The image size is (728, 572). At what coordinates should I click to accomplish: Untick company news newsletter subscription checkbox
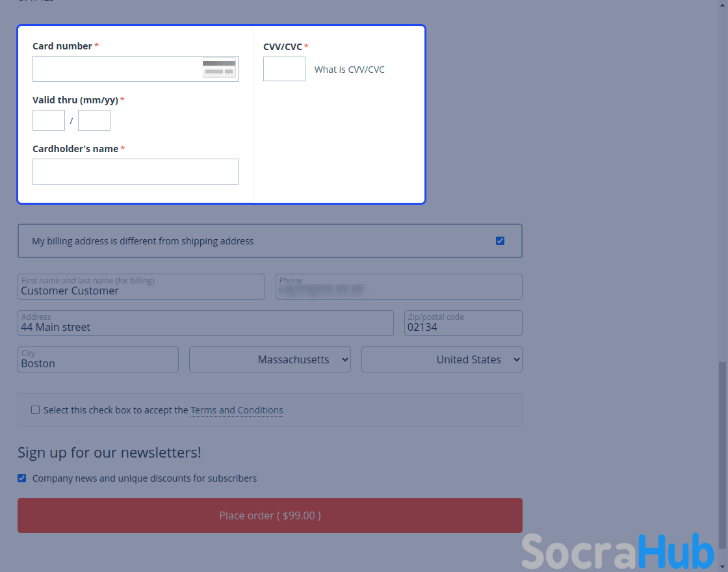[x=22, y=478]
